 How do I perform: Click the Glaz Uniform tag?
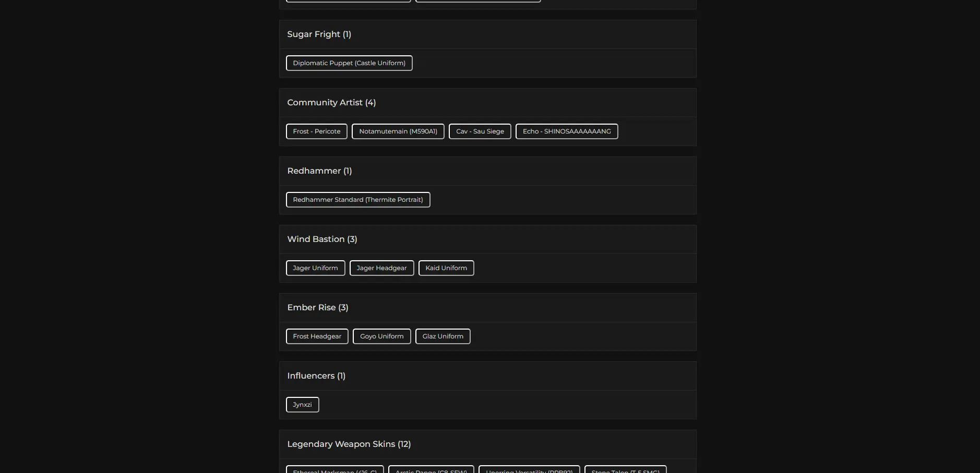point(443,336)
